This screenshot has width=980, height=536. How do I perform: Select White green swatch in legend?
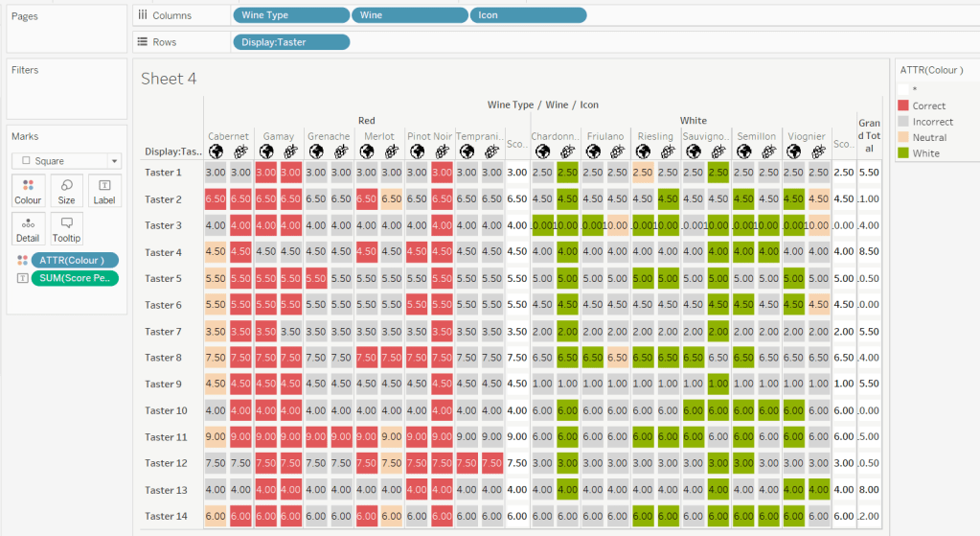[902, 153]
